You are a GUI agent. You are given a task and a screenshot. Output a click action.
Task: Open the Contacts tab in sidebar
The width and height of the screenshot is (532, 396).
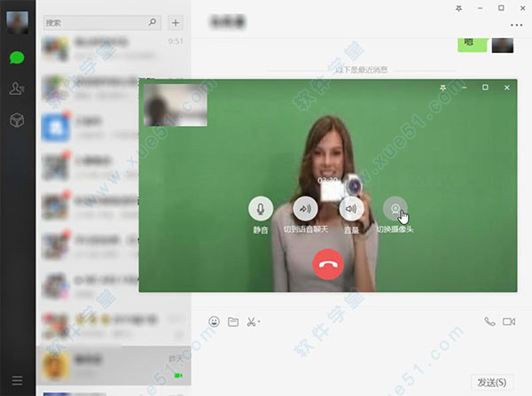(x=17, y=88)
